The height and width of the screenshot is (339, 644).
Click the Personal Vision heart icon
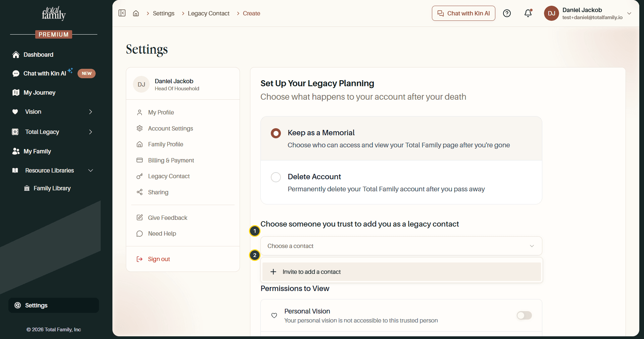pyautogui.click(x=274, y=316)
